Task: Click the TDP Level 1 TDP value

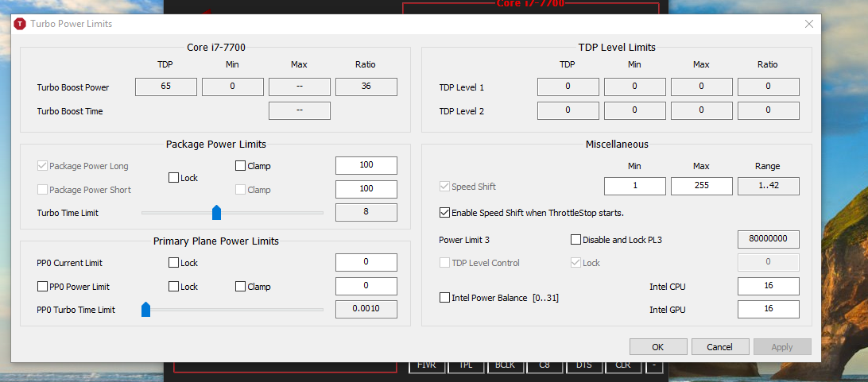Action: coord(568,87)
